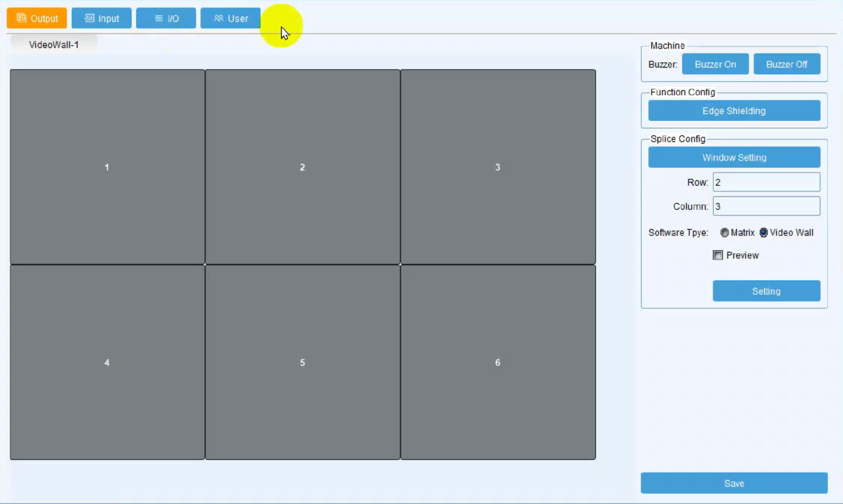Save the video wall configuration

pos(734,483)
